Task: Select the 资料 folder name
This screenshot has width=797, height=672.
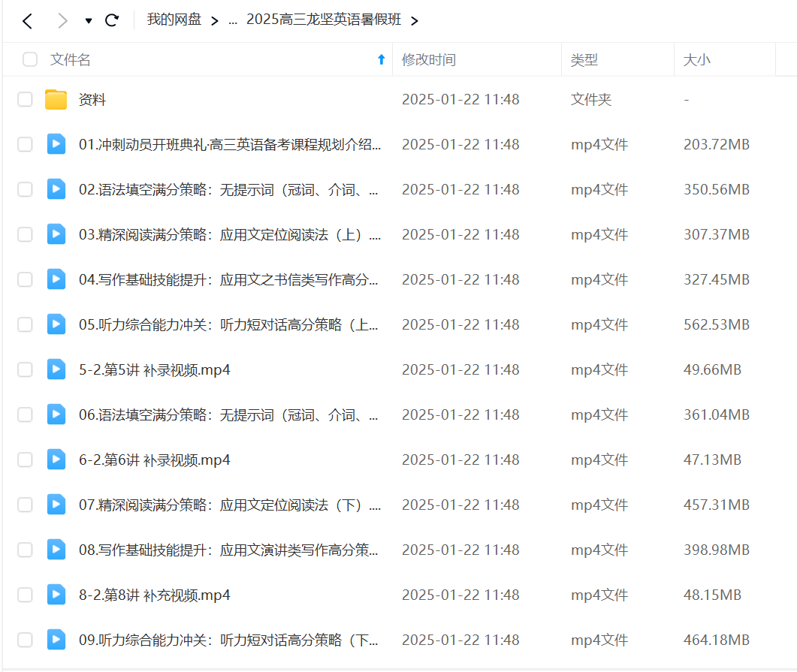Action: click(92, 100)
